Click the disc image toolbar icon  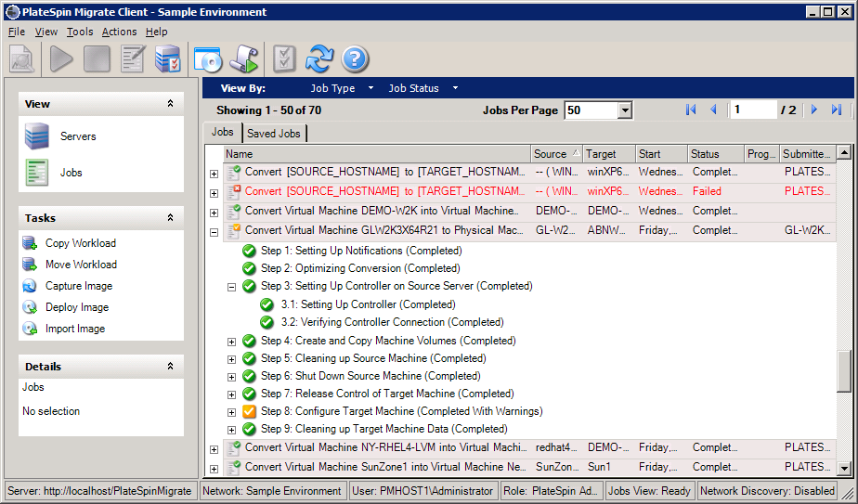pos(208,59)
